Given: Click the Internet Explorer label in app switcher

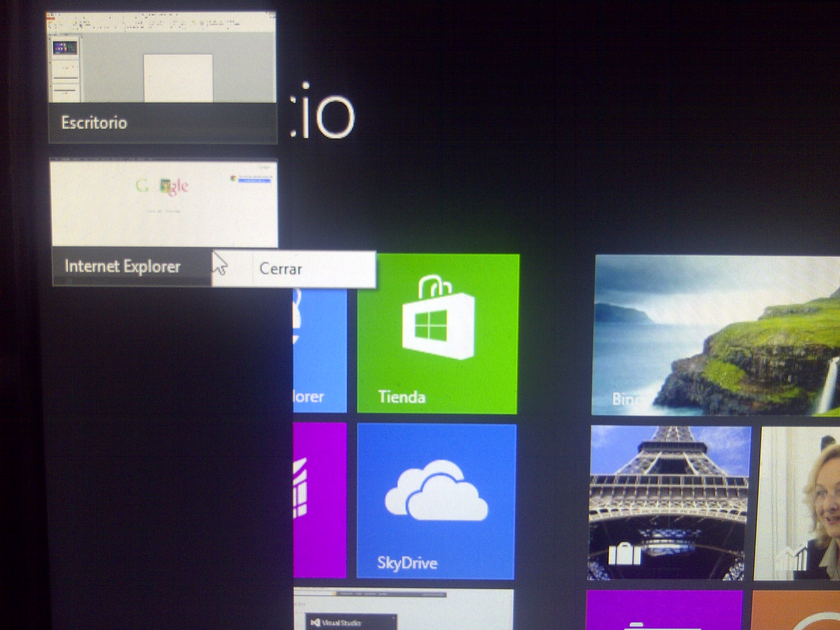Looking at the screenshot, I should [x=122, y=266].
